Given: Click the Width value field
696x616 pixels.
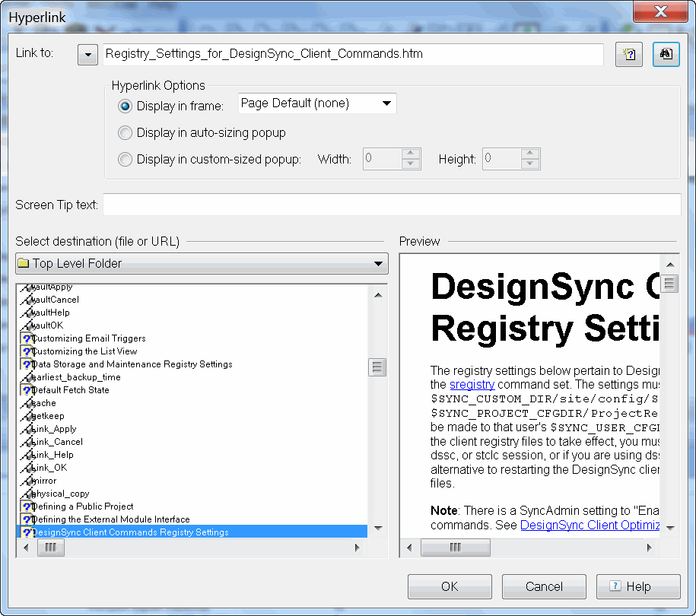Looking at the screenshot, I should point(382,159).
